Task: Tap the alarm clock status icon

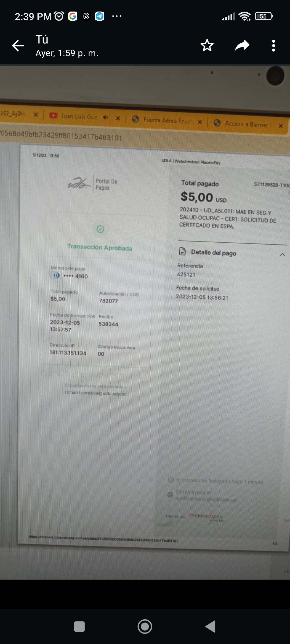Action: 59,16
